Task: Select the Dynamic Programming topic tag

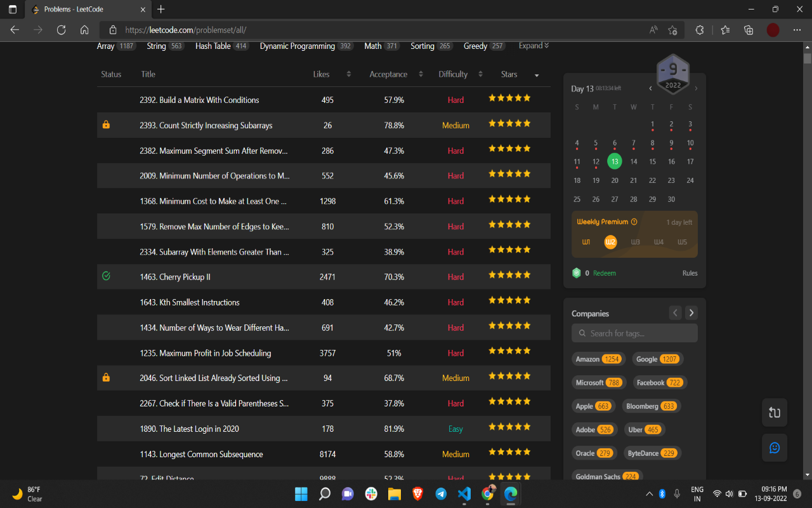Action: tap(297, 46)
